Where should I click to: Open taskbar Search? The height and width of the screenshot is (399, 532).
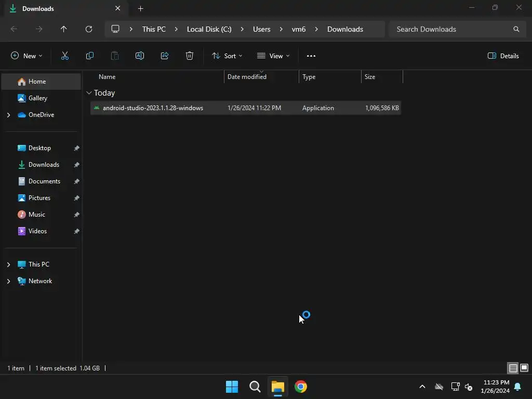pos(255,387)
